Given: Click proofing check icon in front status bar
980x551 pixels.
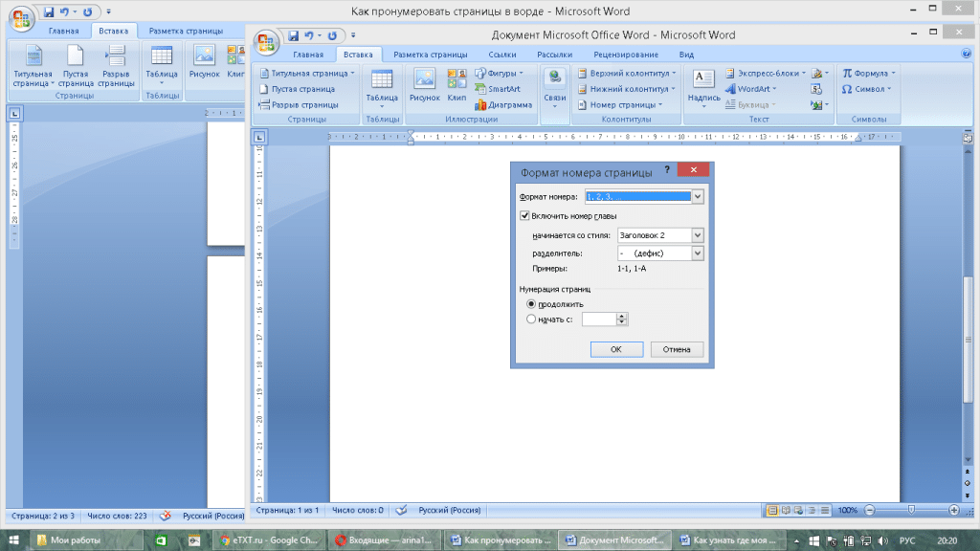Looking at the screenshot, I should click(401, 511).
